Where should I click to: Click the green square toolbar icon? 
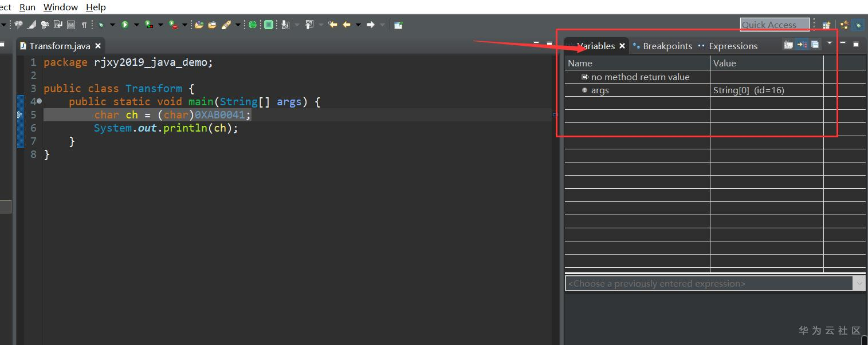(268, 25)
